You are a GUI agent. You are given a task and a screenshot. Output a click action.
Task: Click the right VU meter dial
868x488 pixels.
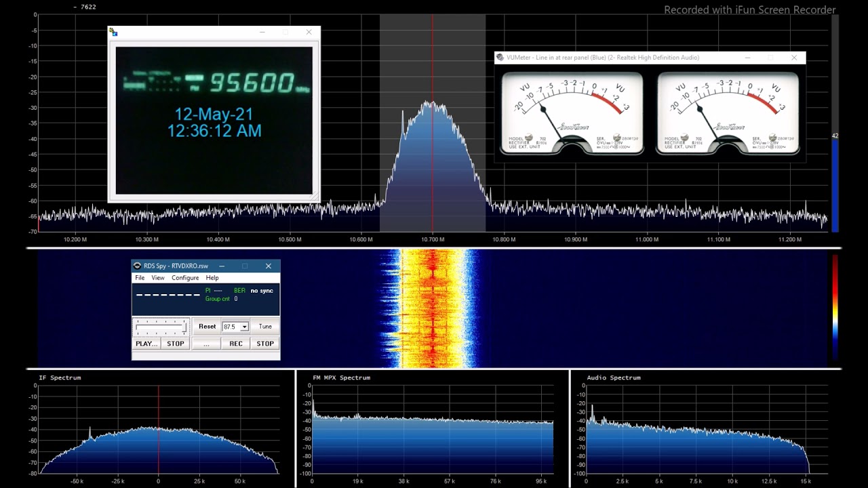pos(728,113)
